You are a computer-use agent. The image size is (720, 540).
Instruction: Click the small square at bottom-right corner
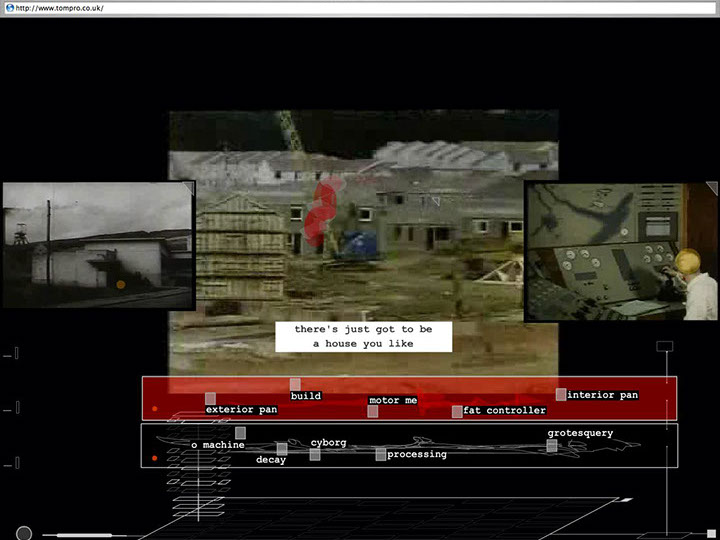[x=711, y=533]
